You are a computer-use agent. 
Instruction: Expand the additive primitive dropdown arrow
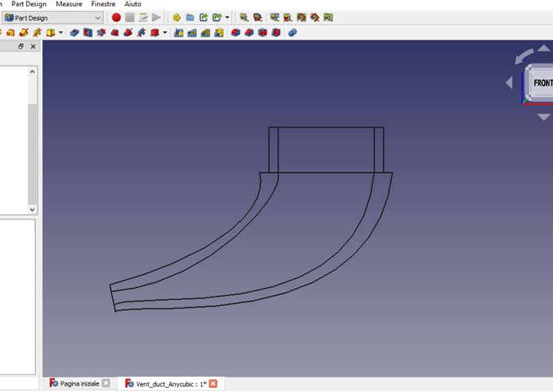[61, 33]
